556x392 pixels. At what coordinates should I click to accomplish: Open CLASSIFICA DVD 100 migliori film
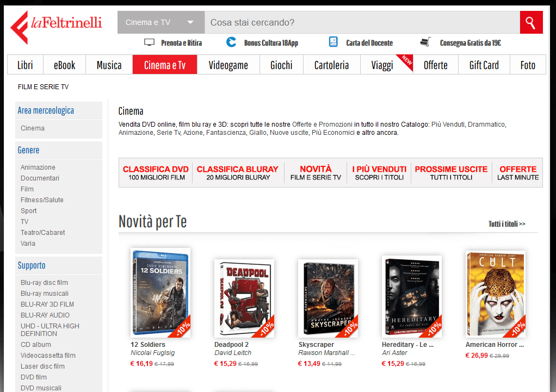click(156, 173)
